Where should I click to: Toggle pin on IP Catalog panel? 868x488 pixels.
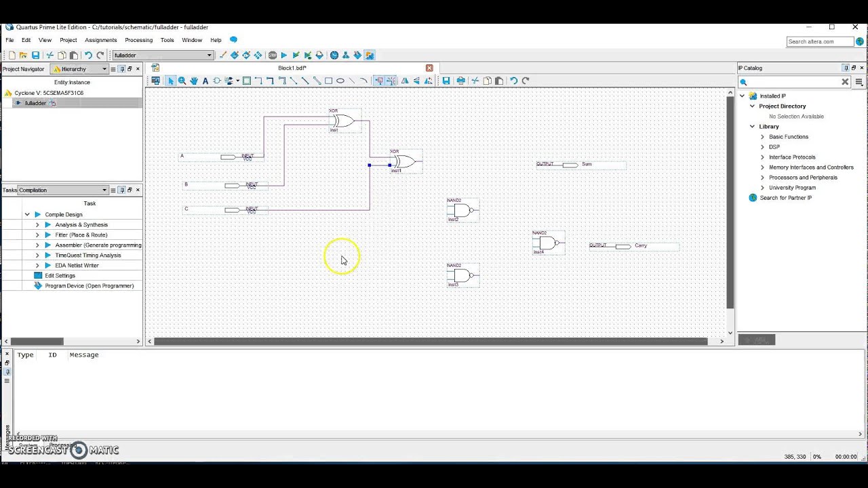[846, 68]
